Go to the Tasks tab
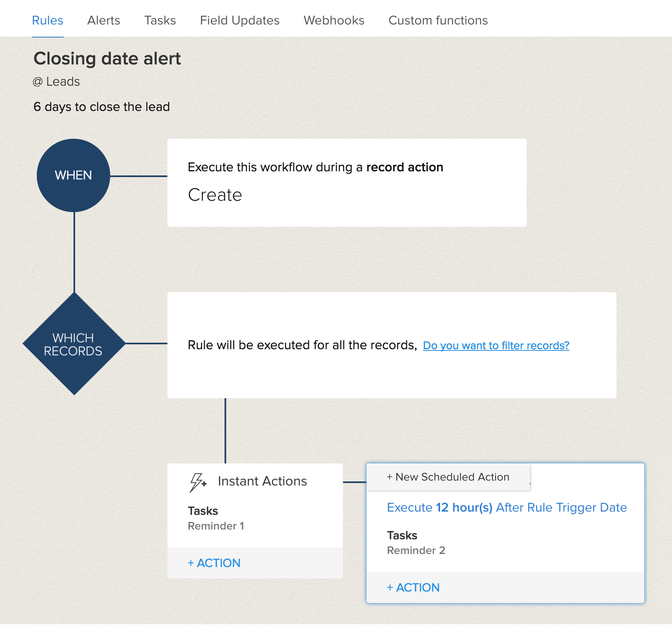The image size is (672, 625). point(160,20)
